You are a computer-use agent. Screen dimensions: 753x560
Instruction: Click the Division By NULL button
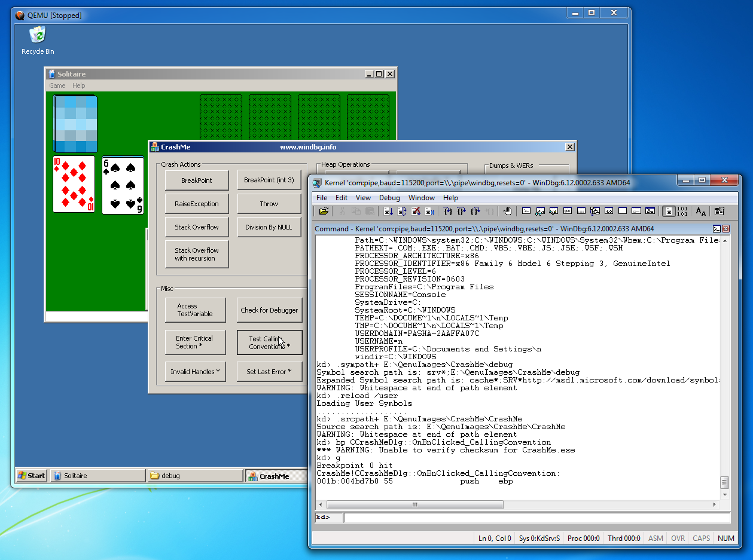tap(269, 227)
